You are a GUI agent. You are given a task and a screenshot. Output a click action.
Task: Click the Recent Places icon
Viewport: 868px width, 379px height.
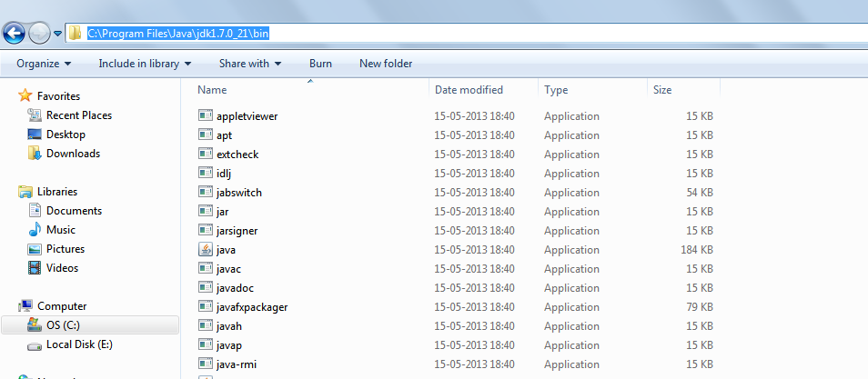coord(35,115)
